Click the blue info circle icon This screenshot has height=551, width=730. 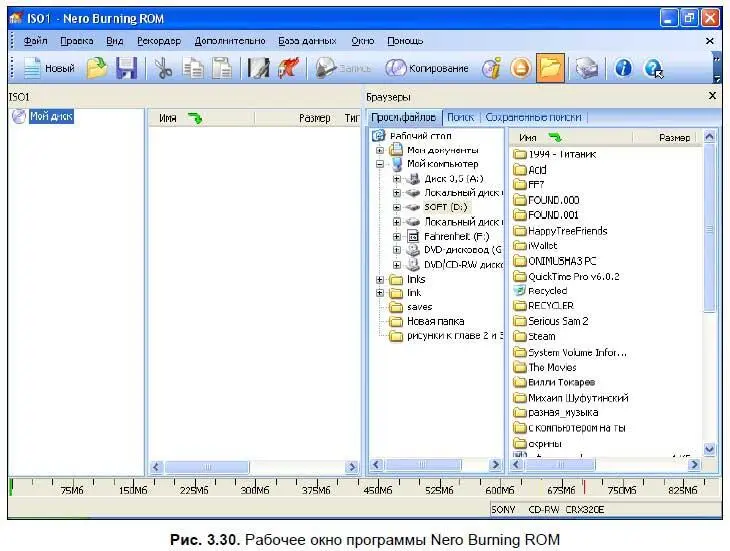[x=623, y=69]
